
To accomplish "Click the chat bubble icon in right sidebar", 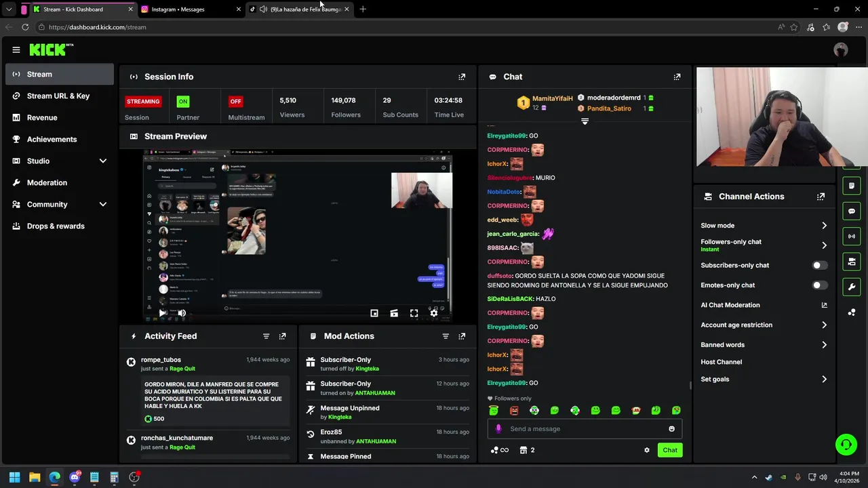I will pos(852,211).
